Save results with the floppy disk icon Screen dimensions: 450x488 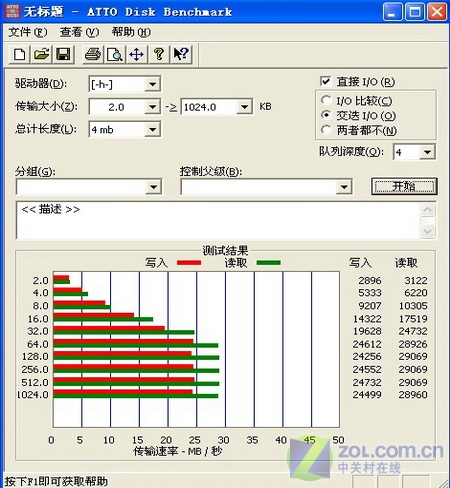point(63,54)
